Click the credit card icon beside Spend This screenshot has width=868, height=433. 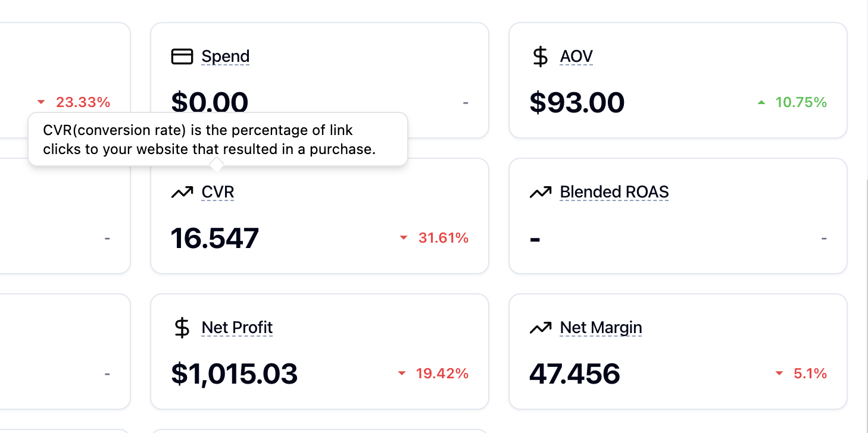182,57
